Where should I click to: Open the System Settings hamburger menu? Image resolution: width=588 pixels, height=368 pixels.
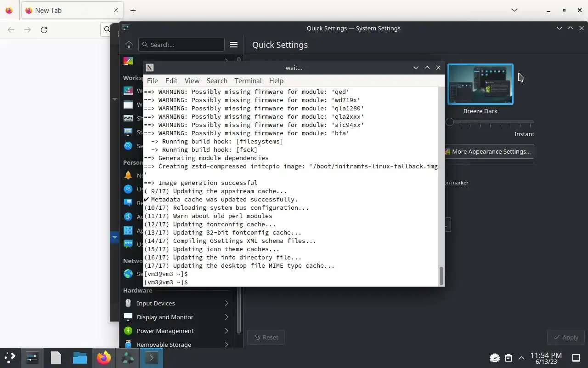[x=234, y=45]
